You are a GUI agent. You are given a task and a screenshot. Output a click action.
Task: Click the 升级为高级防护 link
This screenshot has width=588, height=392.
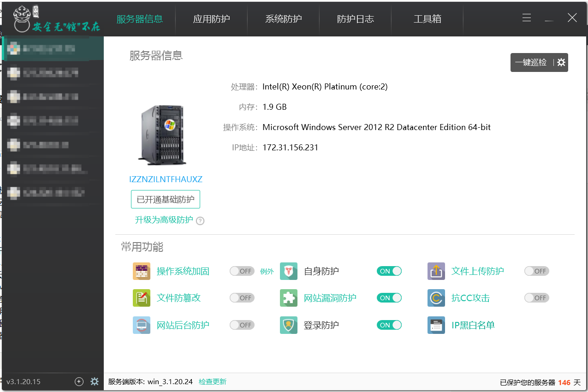[164, 220]
